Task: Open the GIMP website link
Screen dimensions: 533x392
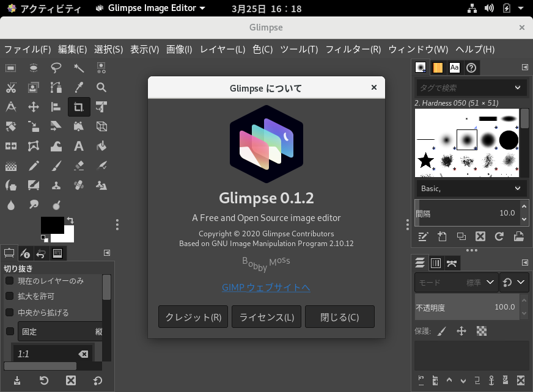Action: tap(266, 288)
